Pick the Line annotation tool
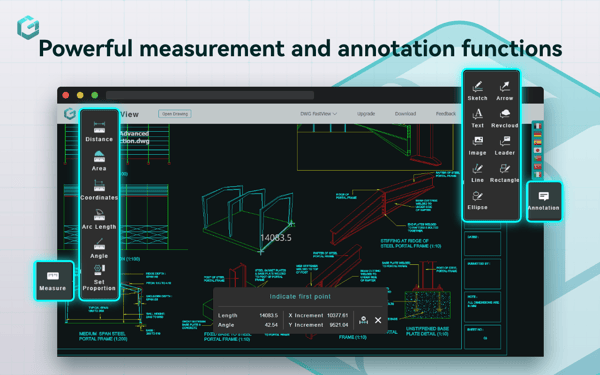The image size is (600, 375). (x=477, y=173)
